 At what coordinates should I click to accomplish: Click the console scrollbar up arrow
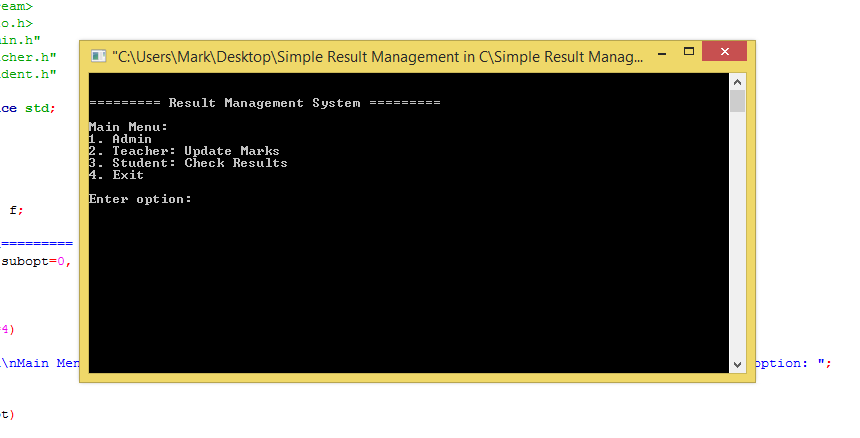737,82
